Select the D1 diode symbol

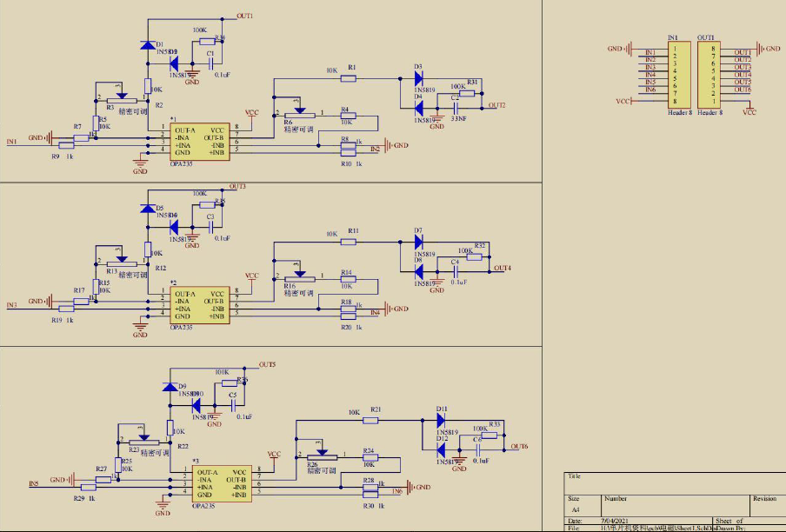[148, 45]
